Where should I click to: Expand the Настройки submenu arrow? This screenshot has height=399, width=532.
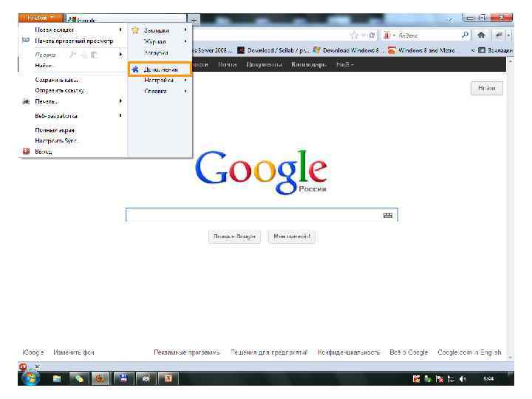[185, 80]
